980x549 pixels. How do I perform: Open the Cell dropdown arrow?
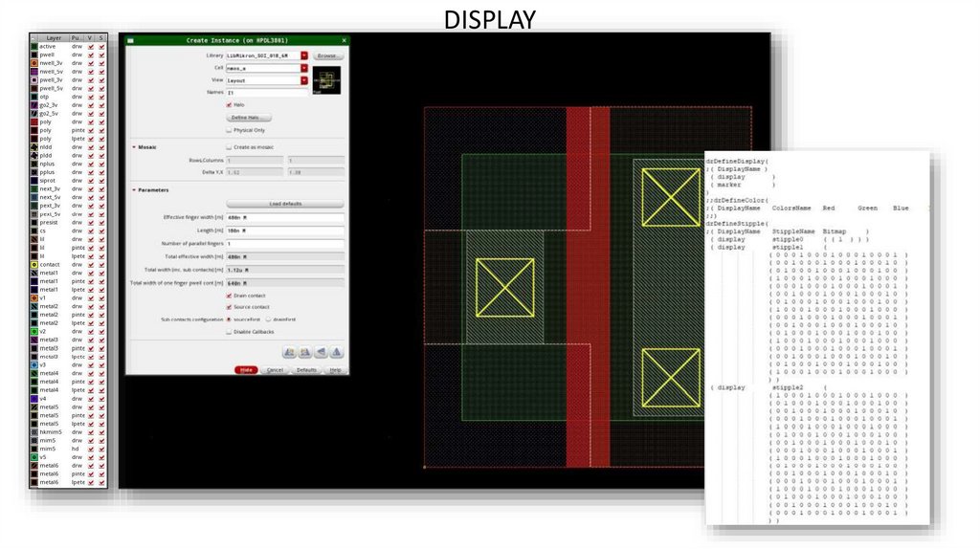pyautogui.click(x=304, y=68)
